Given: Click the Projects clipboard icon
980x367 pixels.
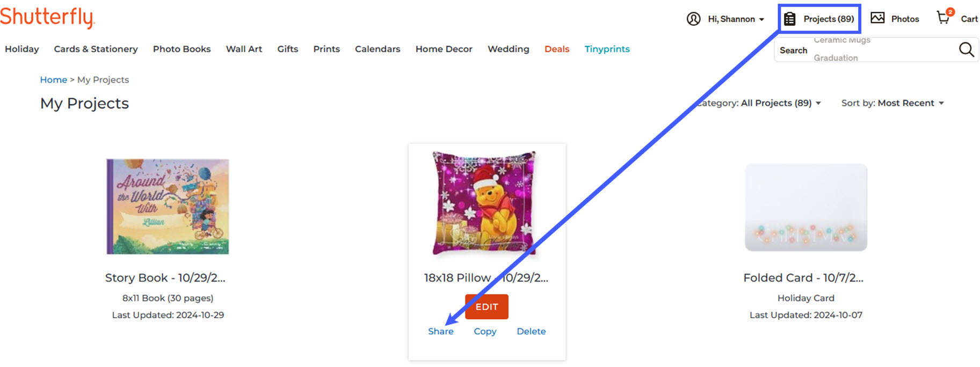Looking at the screenshot, I should 789,19.
